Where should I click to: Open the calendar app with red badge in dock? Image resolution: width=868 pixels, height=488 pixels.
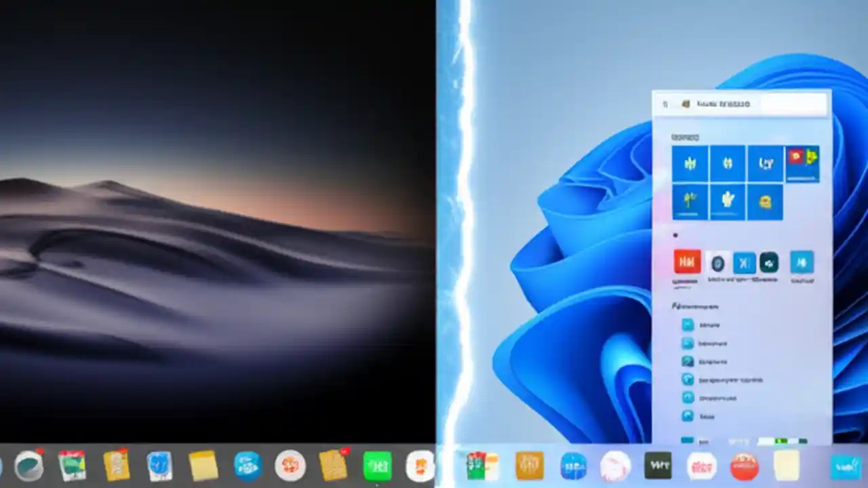71,466
